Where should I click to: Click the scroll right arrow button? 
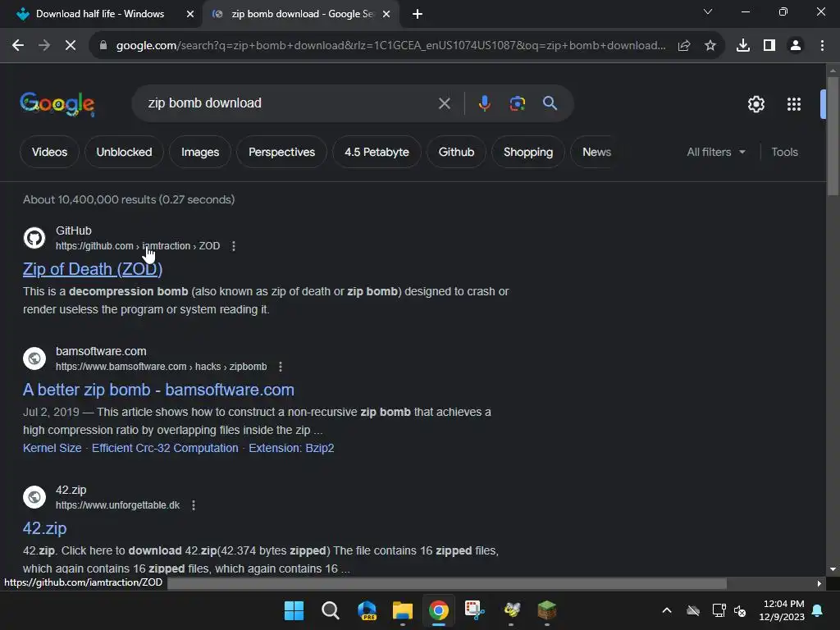pyautogui.click(x=819, y=583)
